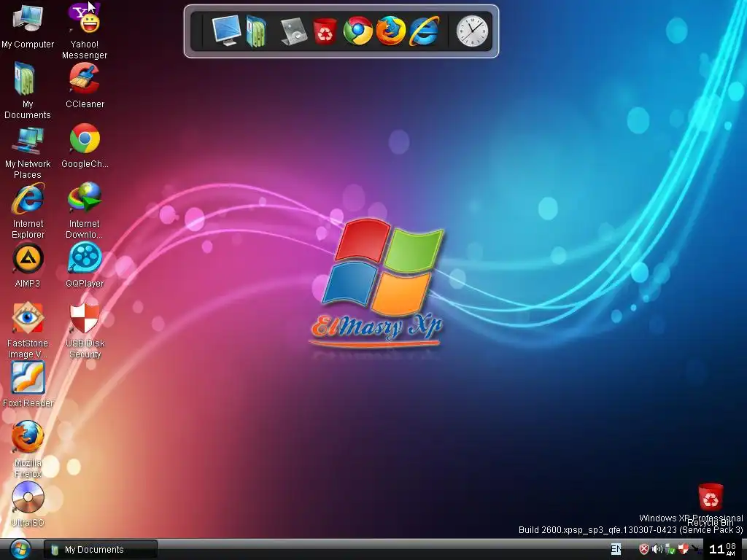The height and width of the screenshot is (560, 747).
Task: Click the computer monitor icon in dock
Action: [226, 31]
